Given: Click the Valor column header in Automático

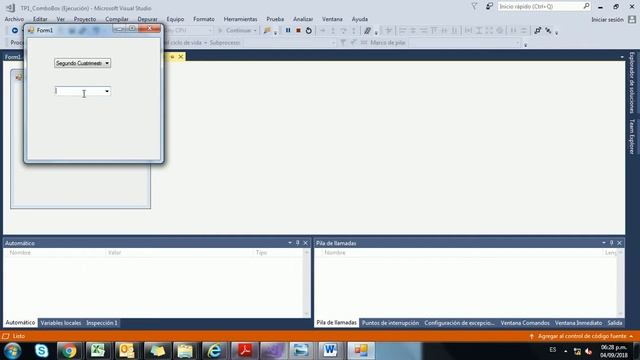Looking at the screenshot, I should (x=114, y=253).
